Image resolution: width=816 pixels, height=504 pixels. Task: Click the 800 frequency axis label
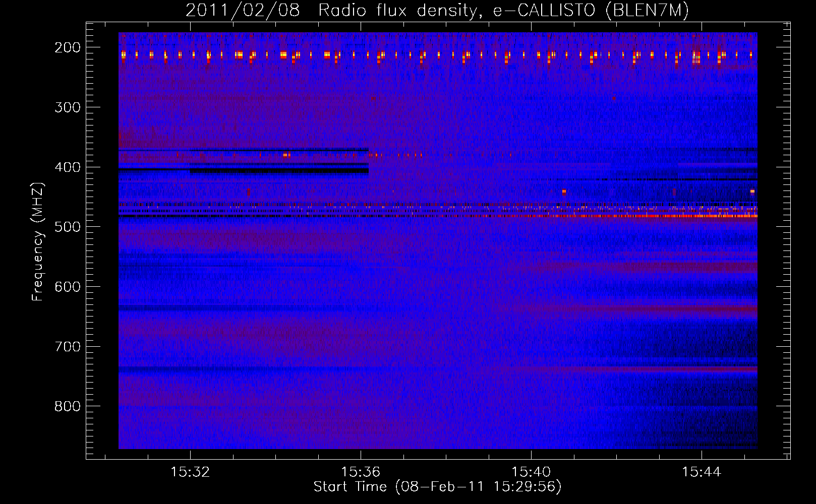pyautogui.click(x=67, y=406)
